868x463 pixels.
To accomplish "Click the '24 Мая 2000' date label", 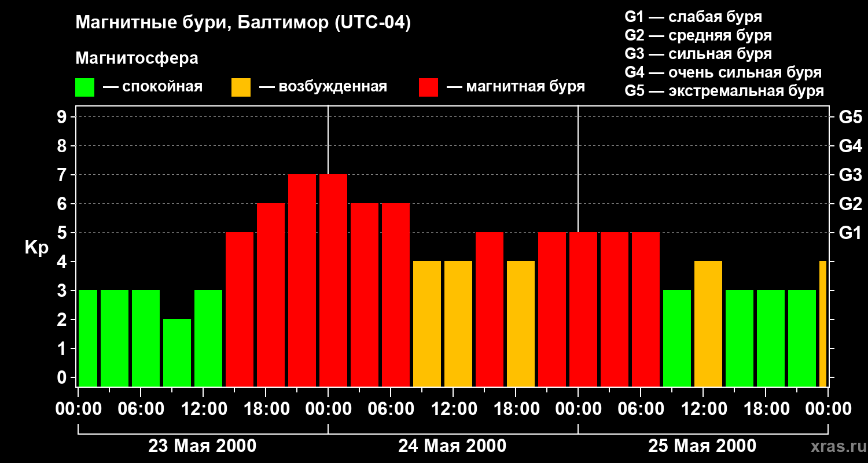I will [x=452, y=446].
